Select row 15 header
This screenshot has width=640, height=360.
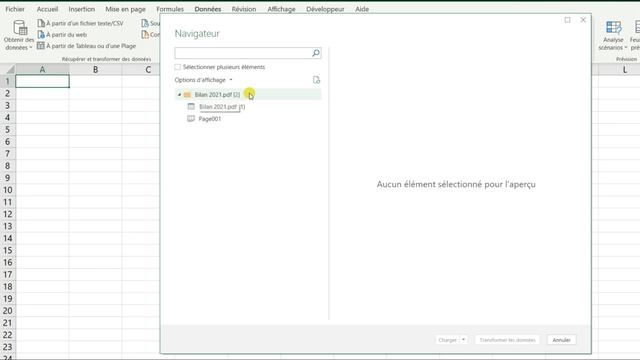7,251
